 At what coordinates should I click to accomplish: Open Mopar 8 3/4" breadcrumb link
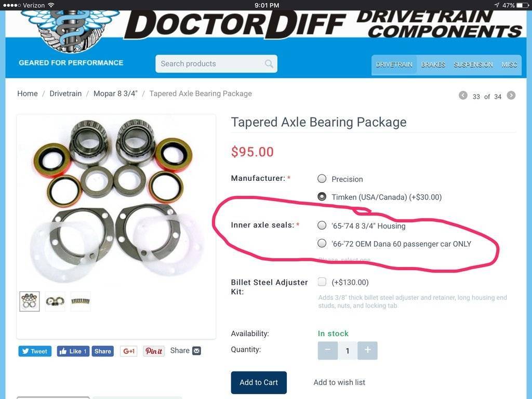click(x=115, y=94)
